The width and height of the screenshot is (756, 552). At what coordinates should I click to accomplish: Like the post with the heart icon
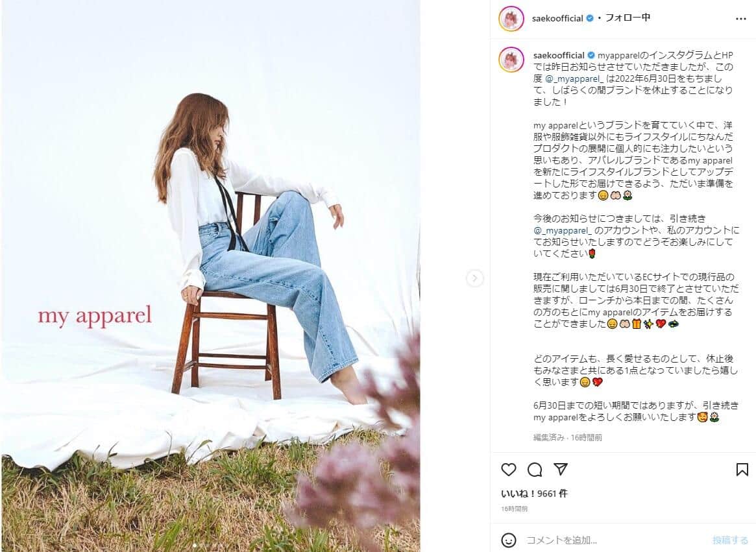[x=509, y=470]
